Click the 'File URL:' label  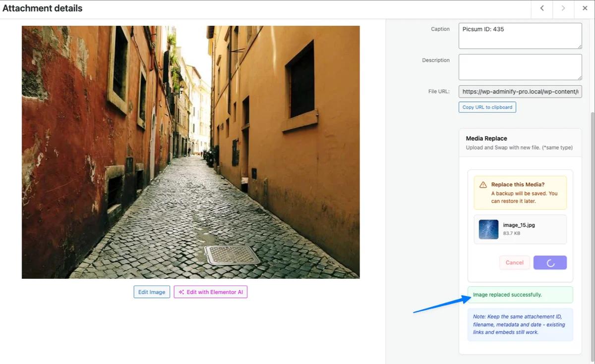click(x=439, y=92)
